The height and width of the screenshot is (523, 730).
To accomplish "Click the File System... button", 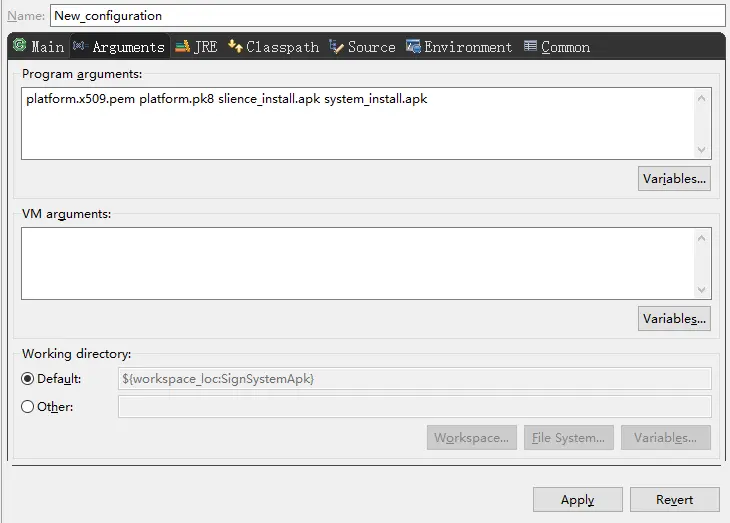I will 568,438.
